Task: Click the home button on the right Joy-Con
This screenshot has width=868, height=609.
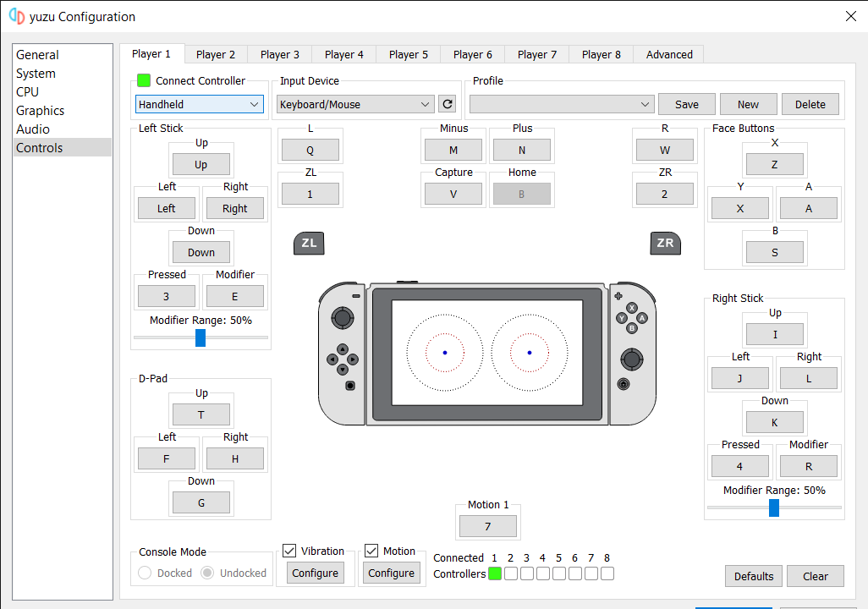Action: [624, 384]
